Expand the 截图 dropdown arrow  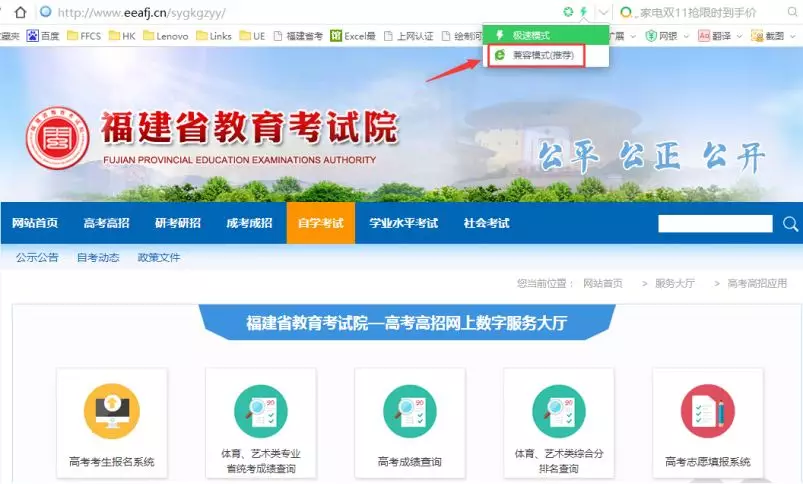point(793,36)
